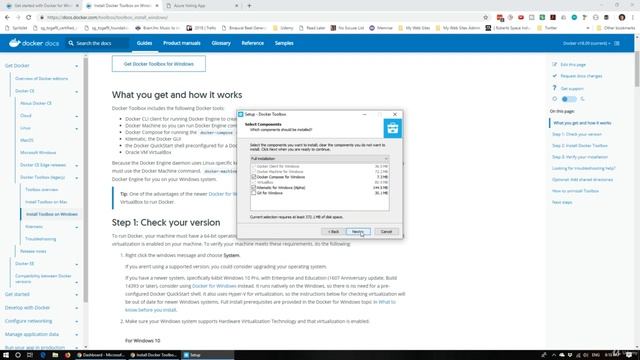Screen dimensions: 640x360
Task: Follow the Docker for Windows link in step text
Action: coord(214,286)
